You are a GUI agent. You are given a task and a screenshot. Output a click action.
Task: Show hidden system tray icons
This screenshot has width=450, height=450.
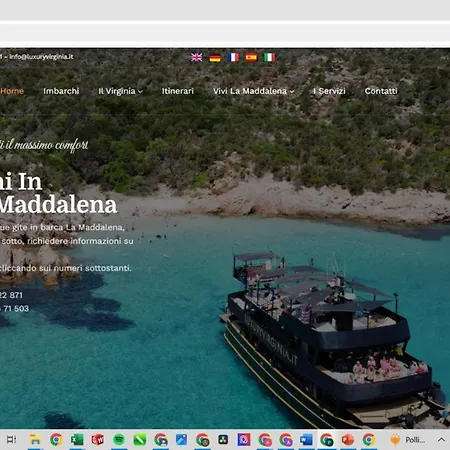(441, 440)
